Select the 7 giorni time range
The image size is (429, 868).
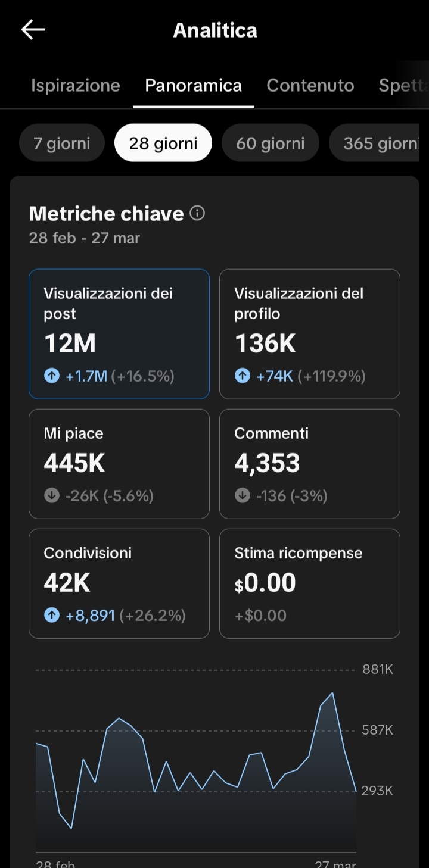click(x=62, y=143)
